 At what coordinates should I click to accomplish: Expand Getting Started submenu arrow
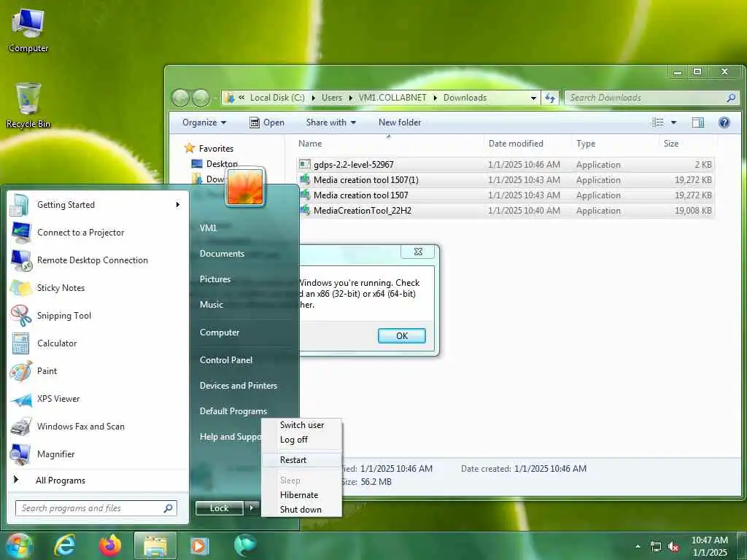pyautogui.click(x=178, y=205)
